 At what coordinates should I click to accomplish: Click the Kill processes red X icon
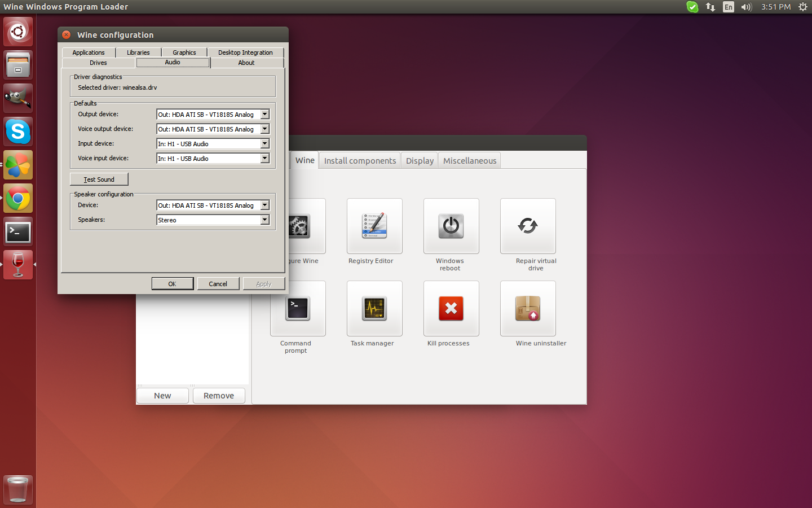(x=451, y=308)
